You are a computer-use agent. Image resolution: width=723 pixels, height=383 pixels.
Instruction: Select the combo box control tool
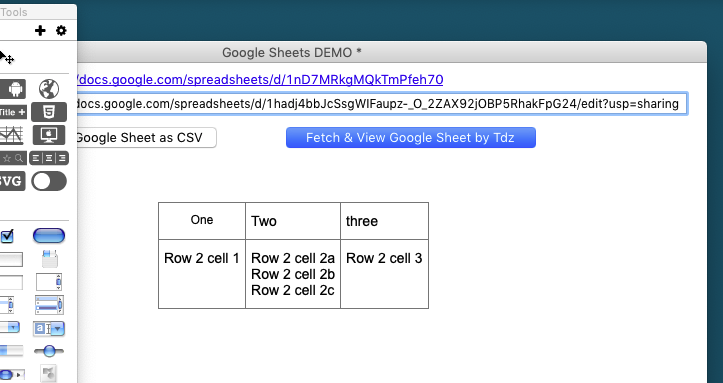[49, 329]
